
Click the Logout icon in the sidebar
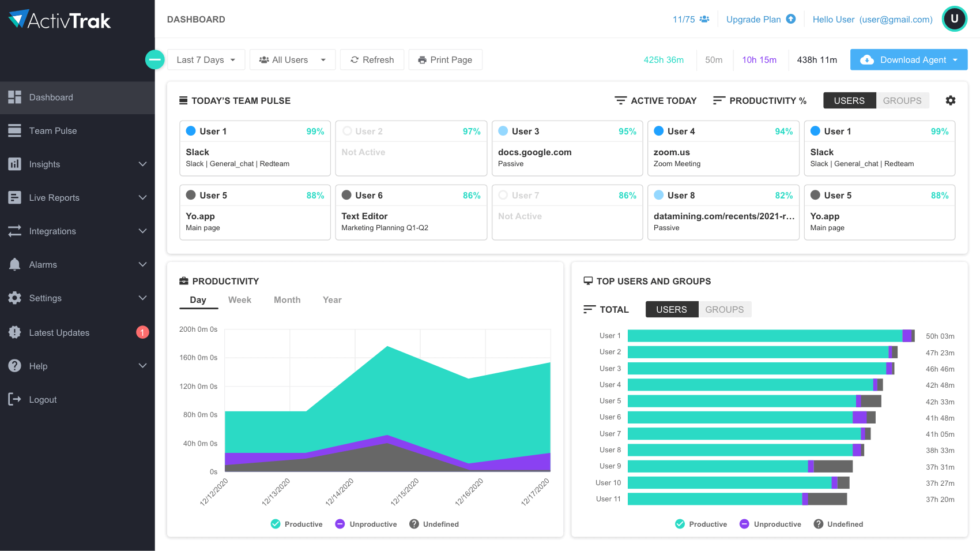point(14,399)
